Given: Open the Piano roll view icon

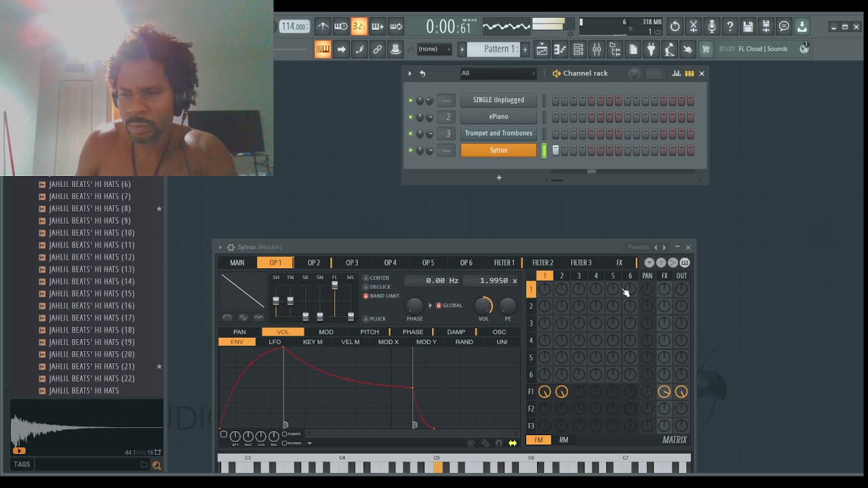Looking at the screenshot, I should click(559, 49).
